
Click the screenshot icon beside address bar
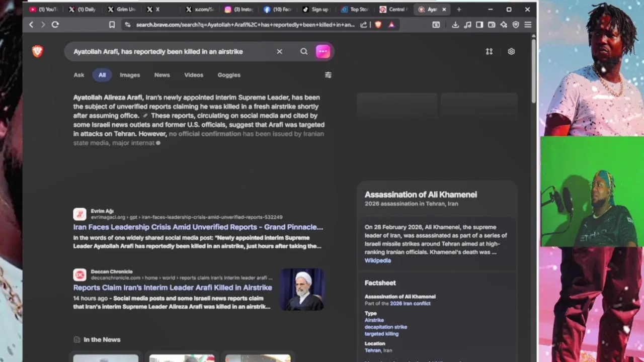tap(436, 25)
